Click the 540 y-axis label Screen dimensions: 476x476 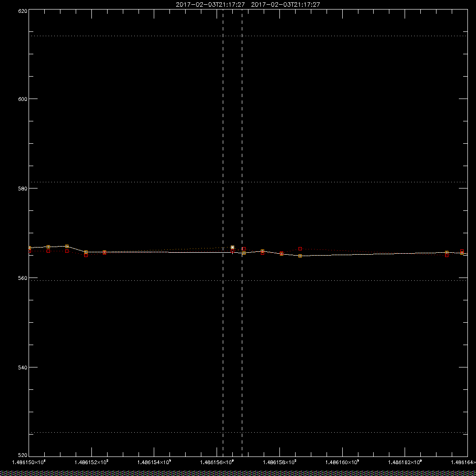point(23,367)
